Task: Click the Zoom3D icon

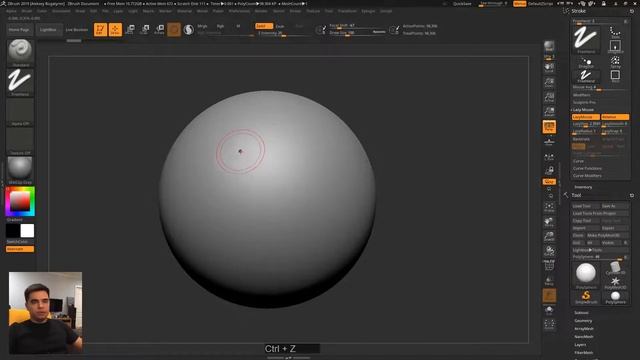Action: tap(549, 237)
